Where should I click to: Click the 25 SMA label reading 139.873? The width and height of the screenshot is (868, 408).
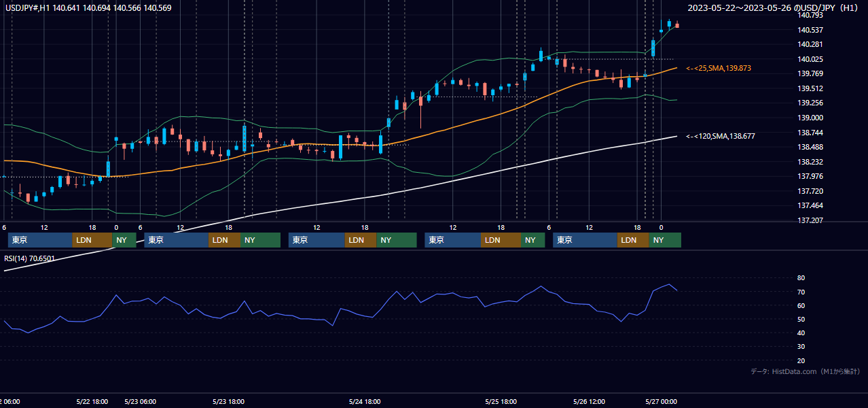point(718,68)
